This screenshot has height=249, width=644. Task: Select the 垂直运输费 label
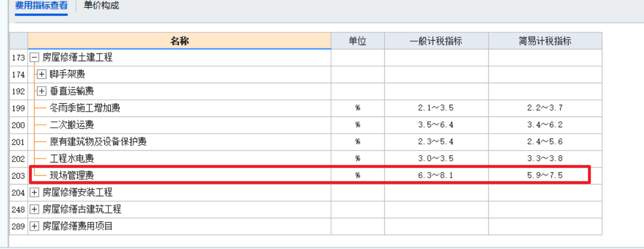pos(72,91)
